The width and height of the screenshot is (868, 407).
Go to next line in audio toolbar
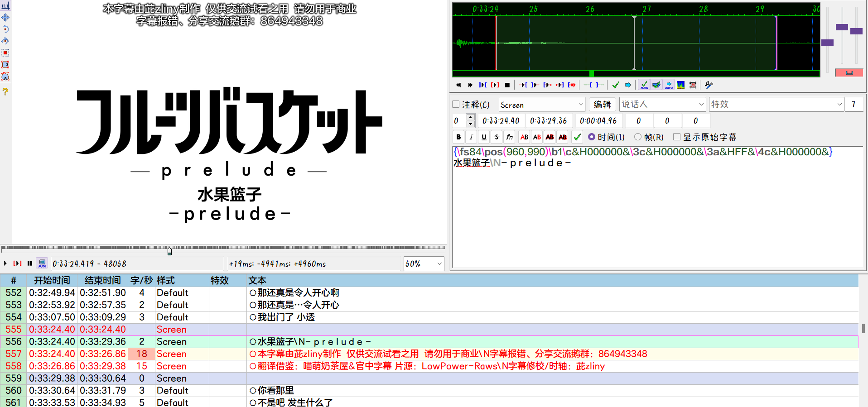point(470,85)
